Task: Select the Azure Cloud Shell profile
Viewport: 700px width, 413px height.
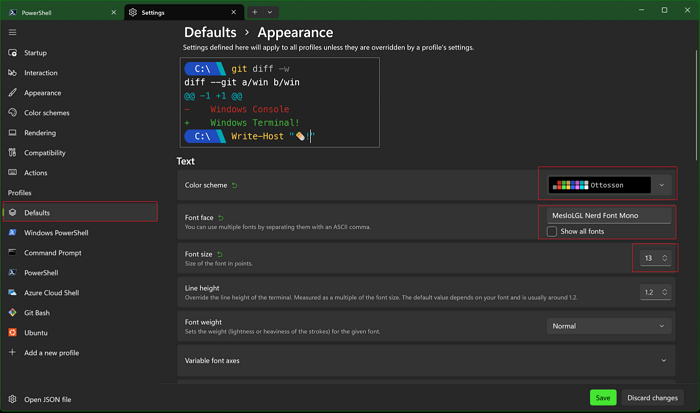Action: (80, 292)
